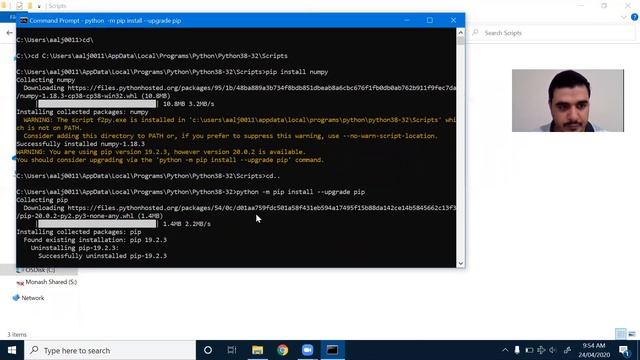The height and width of the screenshot is (360, 640).
Task: Check the battery status tray icon
Action: [x=529, y=350]
